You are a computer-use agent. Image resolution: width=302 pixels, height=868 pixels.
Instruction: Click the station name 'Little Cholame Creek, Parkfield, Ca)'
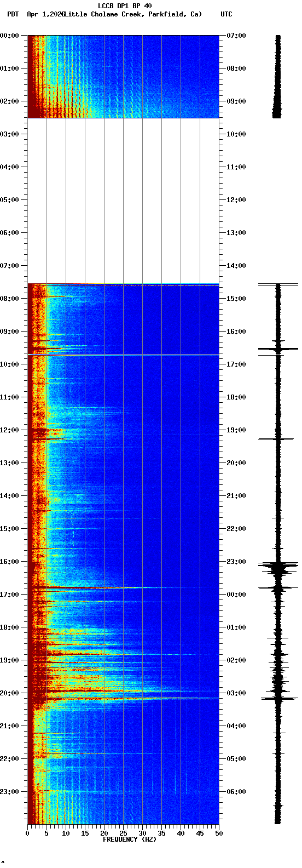click(133, 14)
